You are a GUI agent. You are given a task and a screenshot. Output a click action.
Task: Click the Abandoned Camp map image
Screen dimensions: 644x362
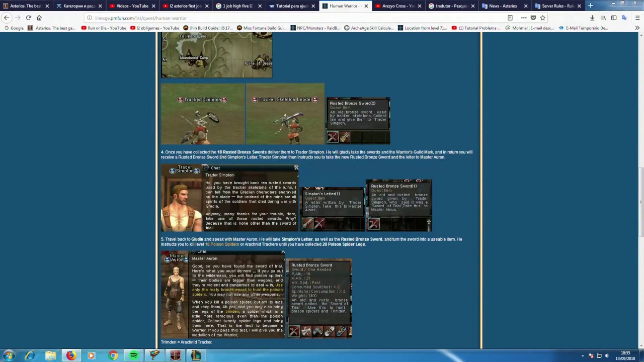click(217, 55)
